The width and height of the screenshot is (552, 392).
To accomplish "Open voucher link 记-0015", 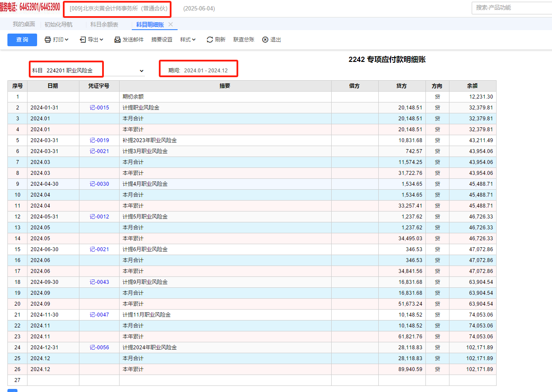I will [99, 108].
